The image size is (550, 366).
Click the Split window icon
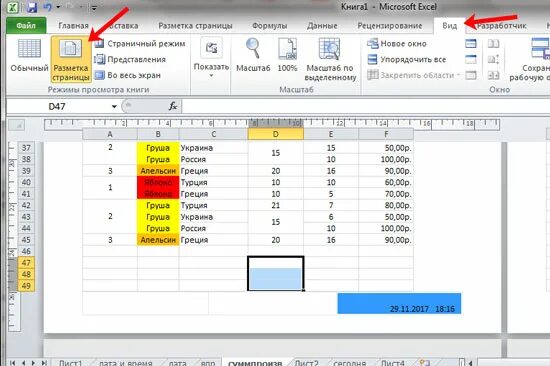coord(471,44)
